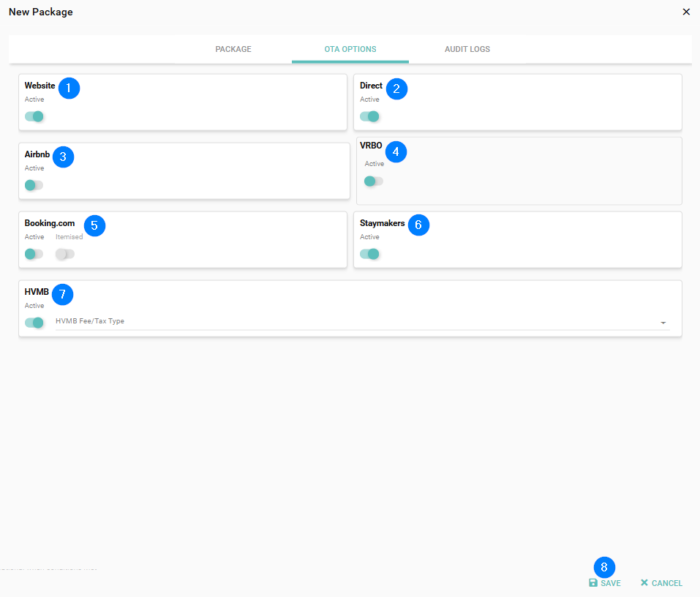Click the number 5 badge beside Booking.com
700x597 pixels.
tap(94, 225)
